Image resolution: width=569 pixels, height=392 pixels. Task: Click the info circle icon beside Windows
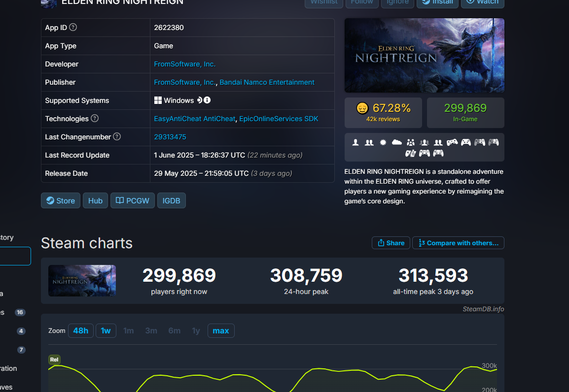(207, 100)
